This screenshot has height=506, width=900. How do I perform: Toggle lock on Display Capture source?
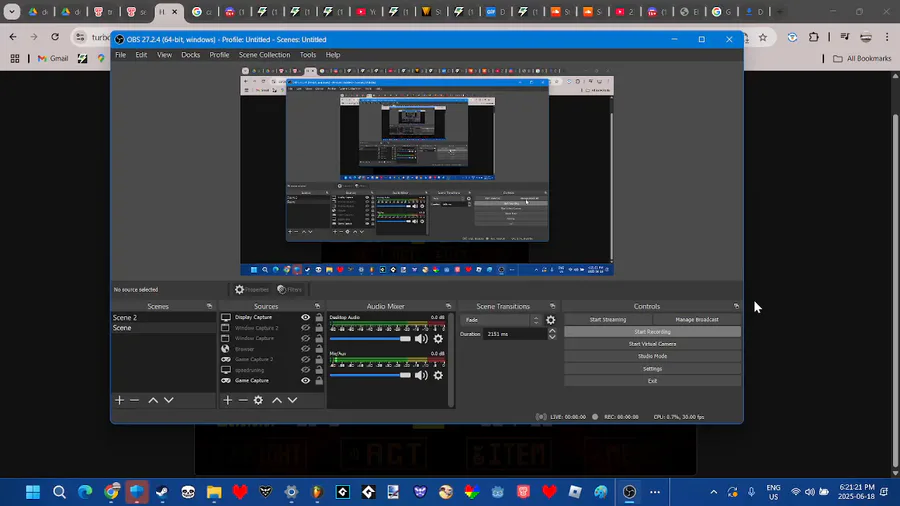319,317
